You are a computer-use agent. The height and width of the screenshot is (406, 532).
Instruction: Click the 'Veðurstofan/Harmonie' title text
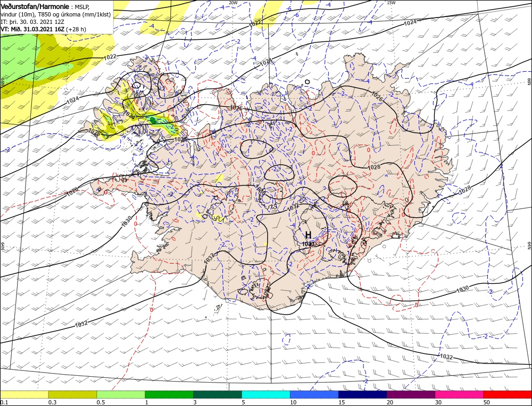tap(36, 7)
